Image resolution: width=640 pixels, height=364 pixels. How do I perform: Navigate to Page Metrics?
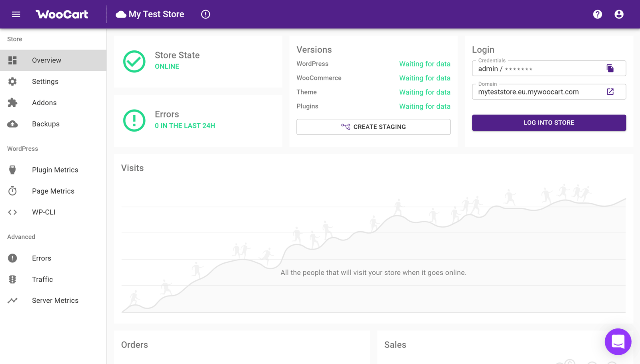click(53, 191)
